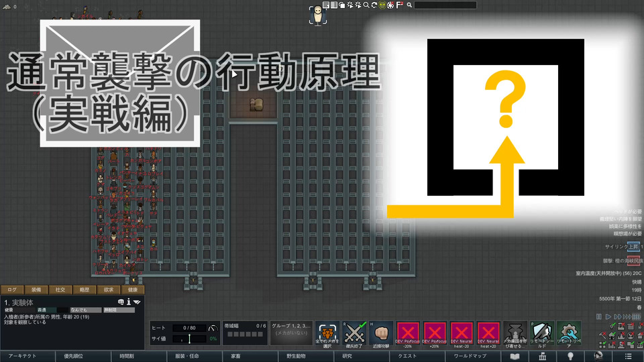Open the first debug actions icon
This screenshot has height=362, width=644.
pos(350,5)
